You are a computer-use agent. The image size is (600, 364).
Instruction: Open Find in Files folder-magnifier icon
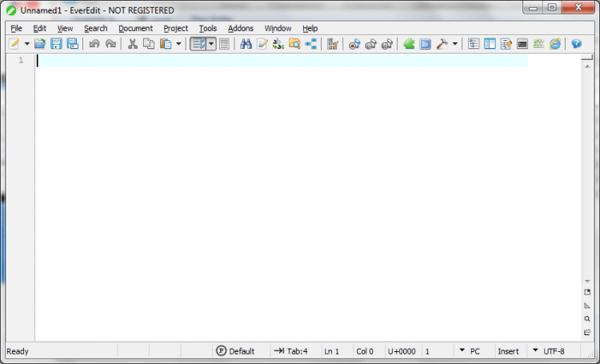[294, 44]
